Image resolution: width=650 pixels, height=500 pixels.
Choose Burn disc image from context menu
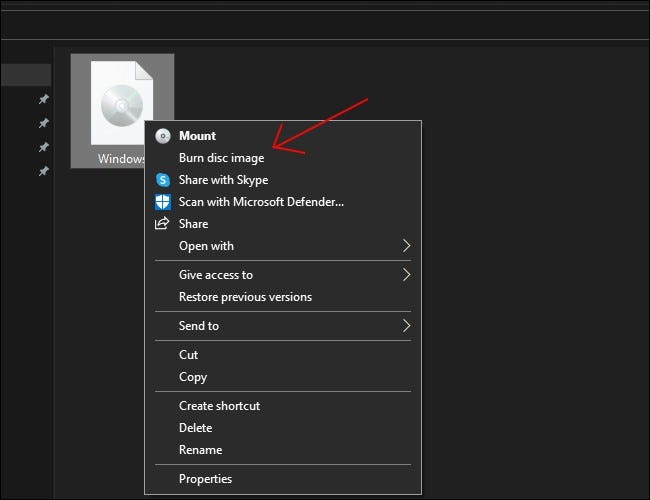(x=221, y=158)
